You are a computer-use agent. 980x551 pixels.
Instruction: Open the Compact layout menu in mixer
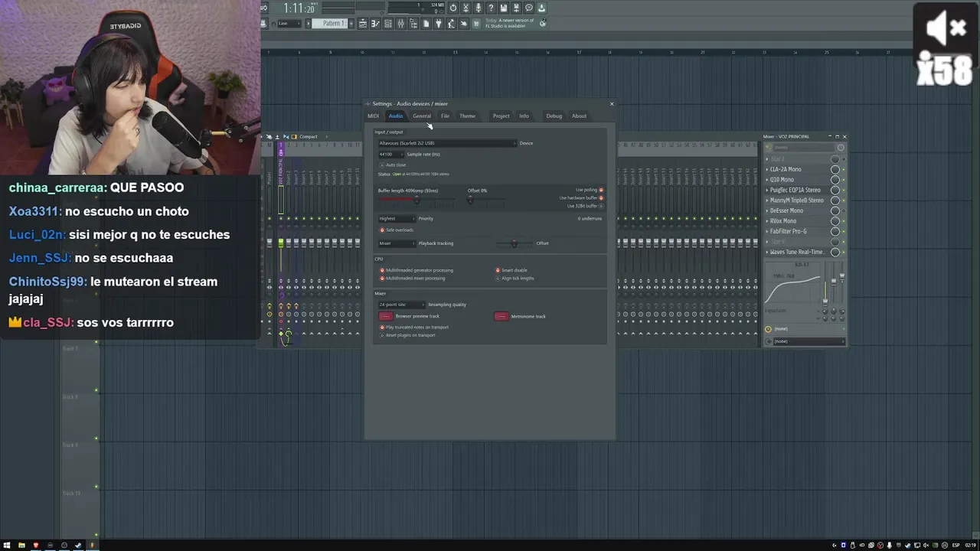coord(308,137)
